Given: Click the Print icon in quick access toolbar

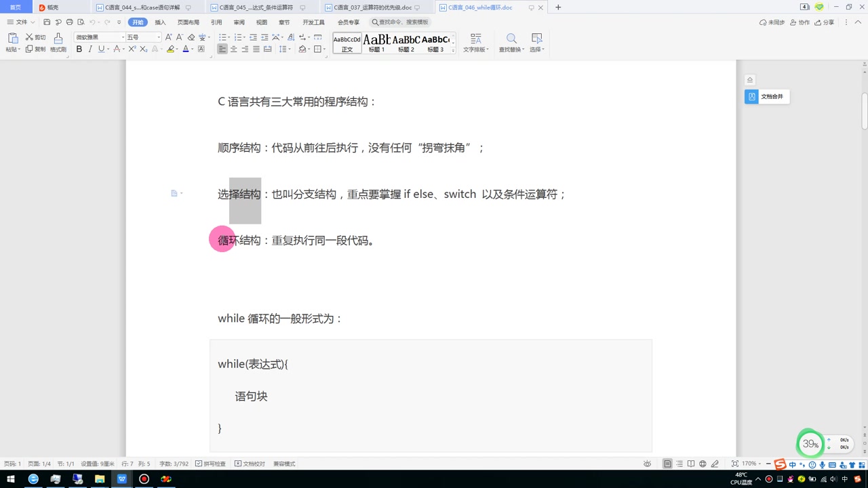Looking at the screenshot, I should click(69, 22).
